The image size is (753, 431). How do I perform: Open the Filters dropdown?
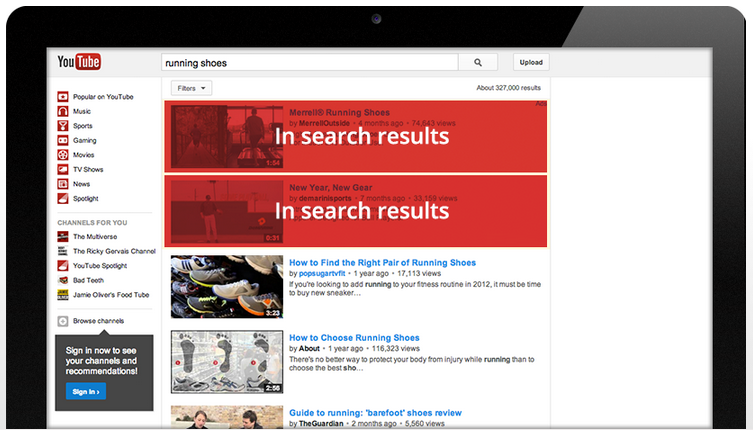pos(191,88)
